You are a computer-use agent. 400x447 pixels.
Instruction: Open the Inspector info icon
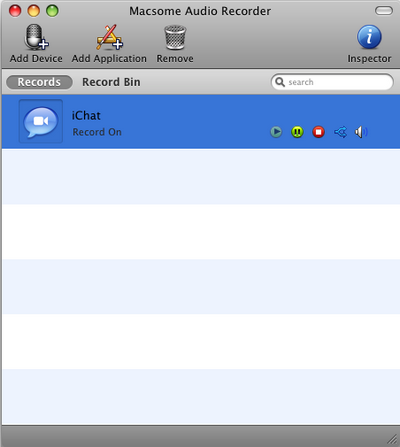tap(369, 37)
